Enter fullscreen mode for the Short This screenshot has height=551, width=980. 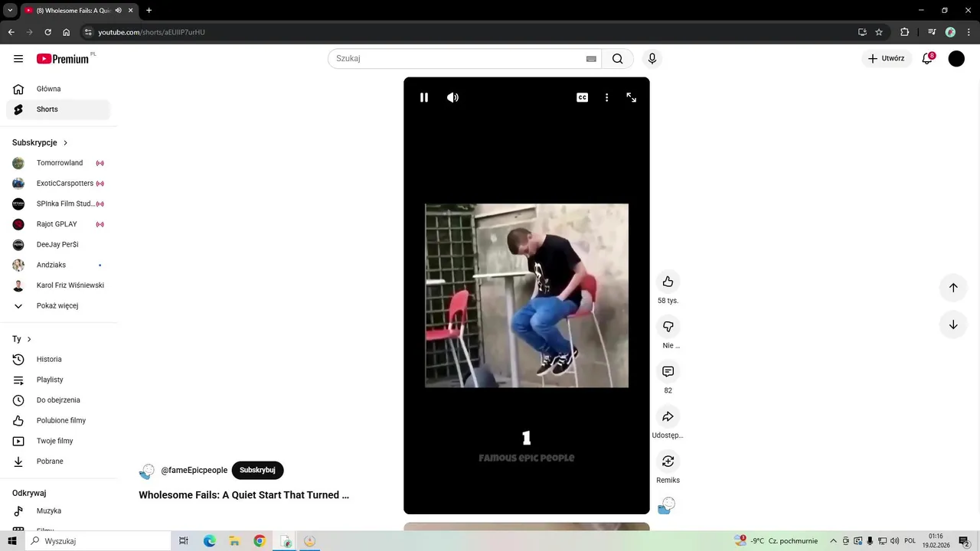tap(631, 97)
